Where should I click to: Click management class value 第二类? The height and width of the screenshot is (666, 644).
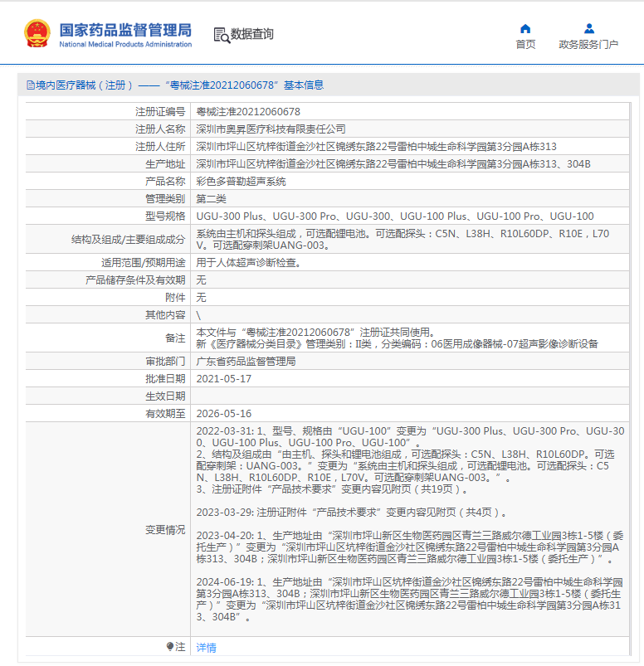tap(212, 199)
